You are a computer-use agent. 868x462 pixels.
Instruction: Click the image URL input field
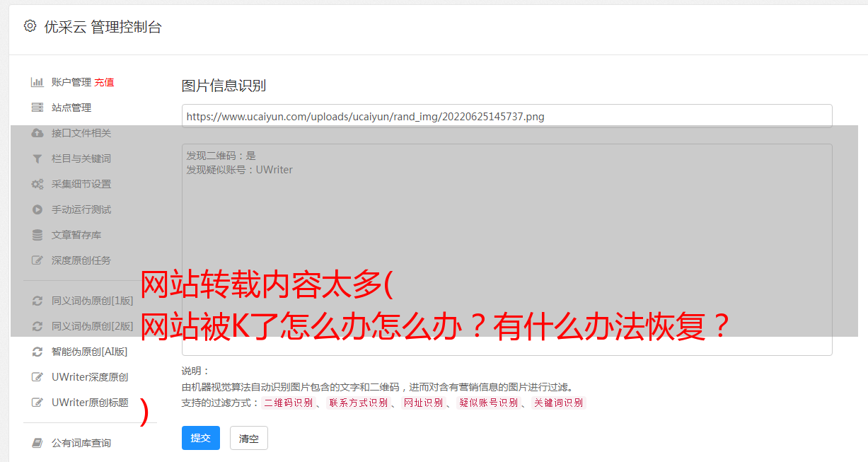tap(507, 116)
